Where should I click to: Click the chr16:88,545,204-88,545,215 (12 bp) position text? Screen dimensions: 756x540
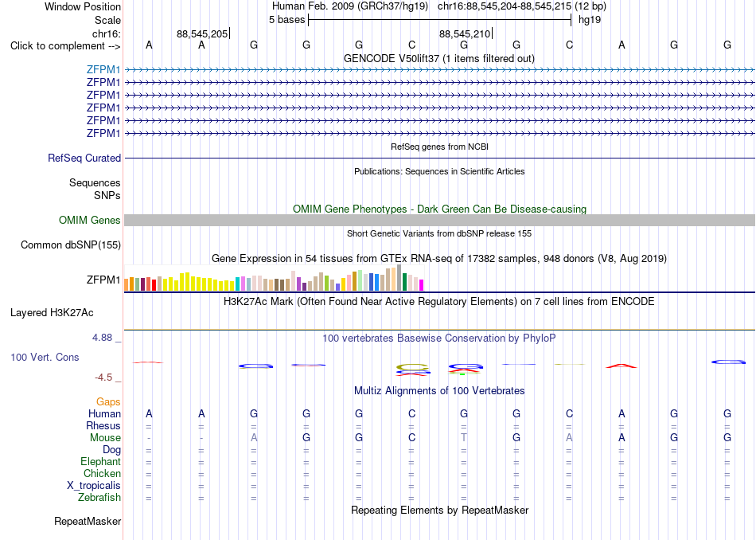pos(522,6)
